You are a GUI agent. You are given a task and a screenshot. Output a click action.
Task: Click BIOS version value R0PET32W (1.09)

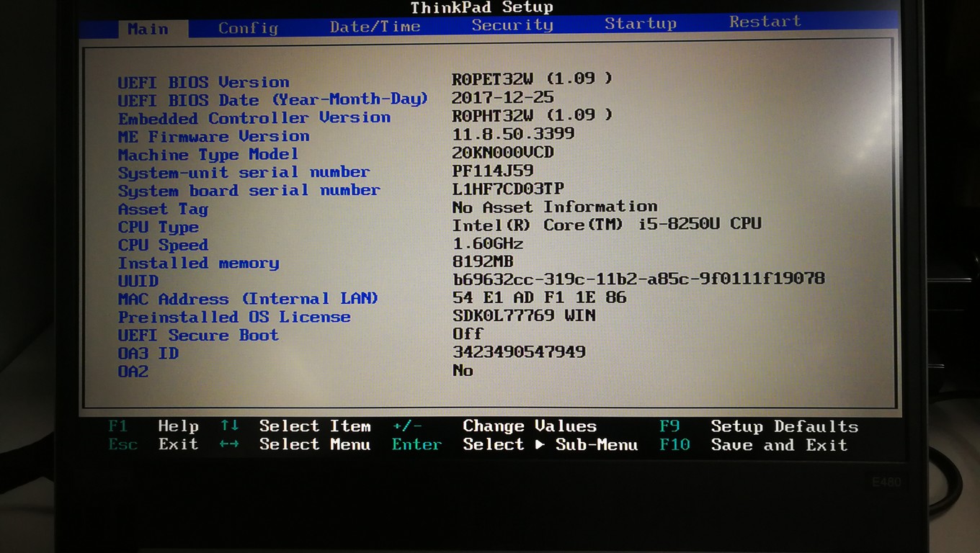pos(532,78)
